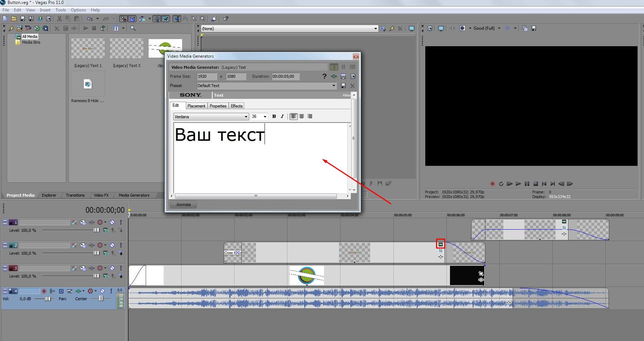Image resolution: width=644 pixels, height=341 pixels.
Task: Click the Vol slider handle on audio track 4
Action: click(x=48, y=299)
